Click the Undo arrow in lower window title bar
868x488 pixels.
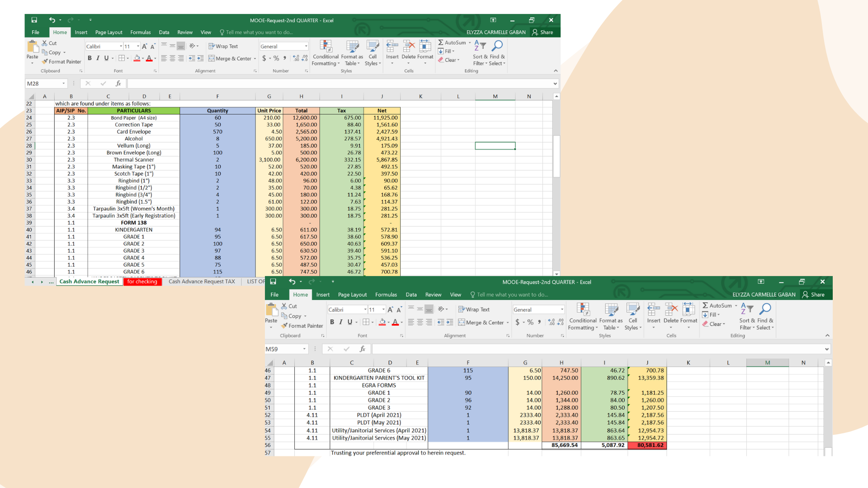click(x=292, y=282)
